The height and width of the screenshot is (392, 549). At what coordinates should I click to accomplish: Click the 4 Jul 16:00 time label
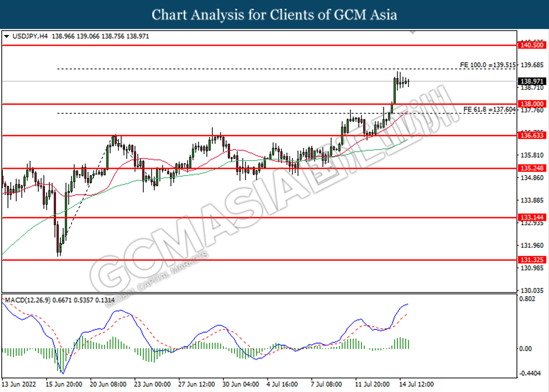coord(282,384)
